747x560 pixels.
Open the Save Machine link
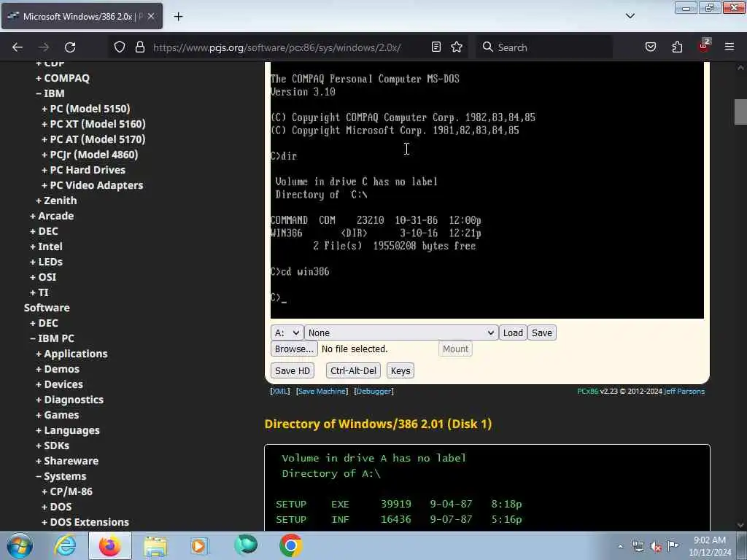[322, 392]
